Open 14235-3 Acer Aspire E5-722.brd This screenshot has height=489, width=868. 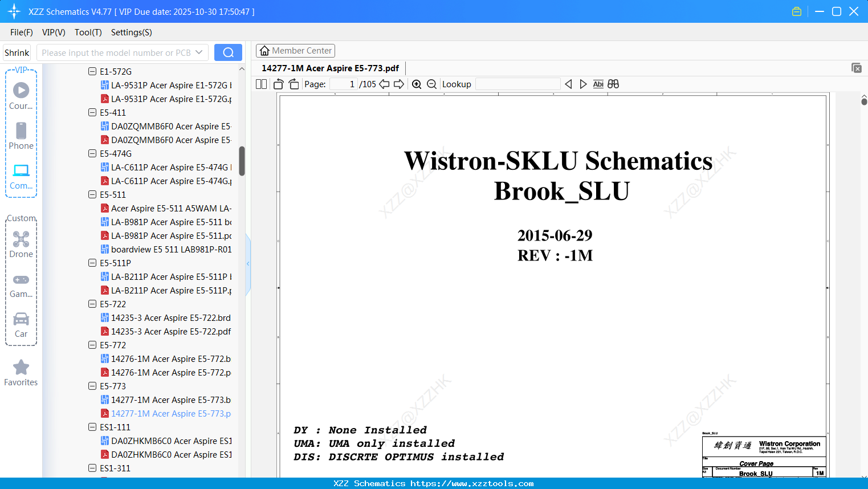pos(166,317)
